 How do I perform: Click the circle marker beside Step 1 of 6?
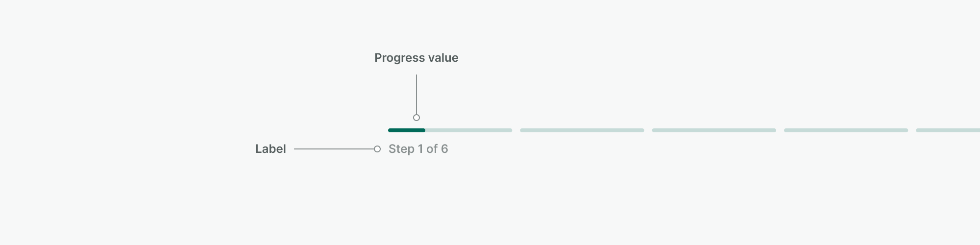click(x=377, y=149)
